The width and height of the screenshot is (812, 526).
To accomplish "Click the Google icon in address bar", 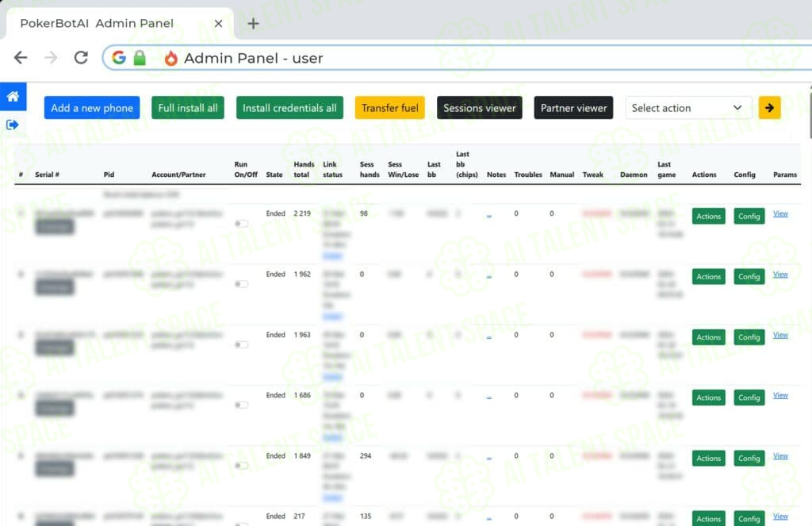I will pos(119,58).
